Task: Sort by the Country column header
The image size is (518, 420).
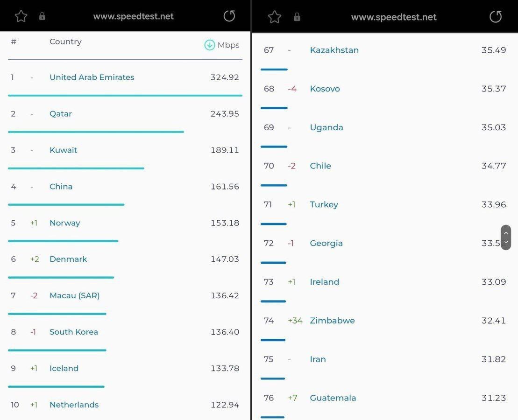Action: [x=65, y=42]
